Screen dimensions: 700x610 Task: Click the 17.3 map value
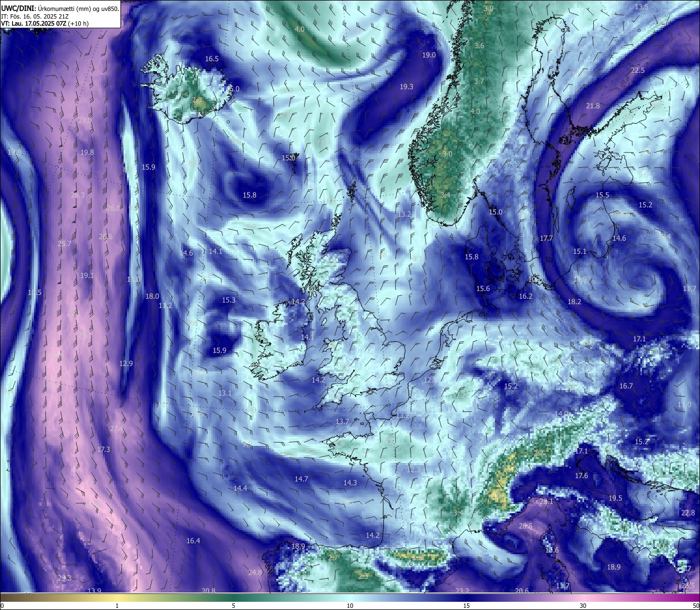click(103, 449)
